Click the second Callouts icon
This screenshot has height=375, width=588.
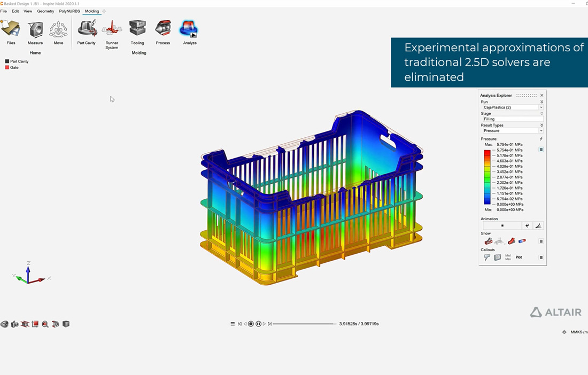498,257
